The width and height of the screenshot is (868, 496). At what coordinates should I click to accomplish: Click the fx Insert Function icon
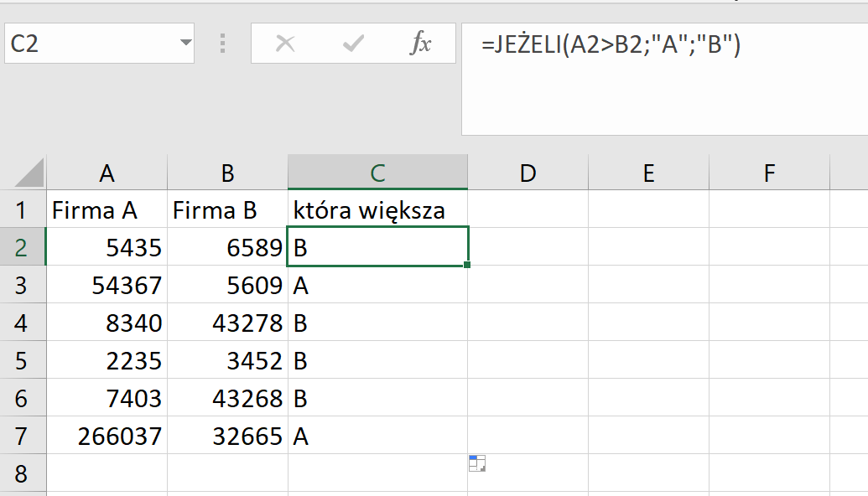(x=422, y=42)
